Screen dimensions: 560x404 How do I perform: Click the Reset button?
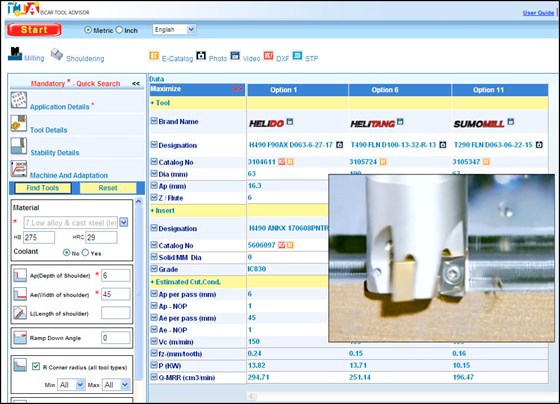[x=108, y=188]
